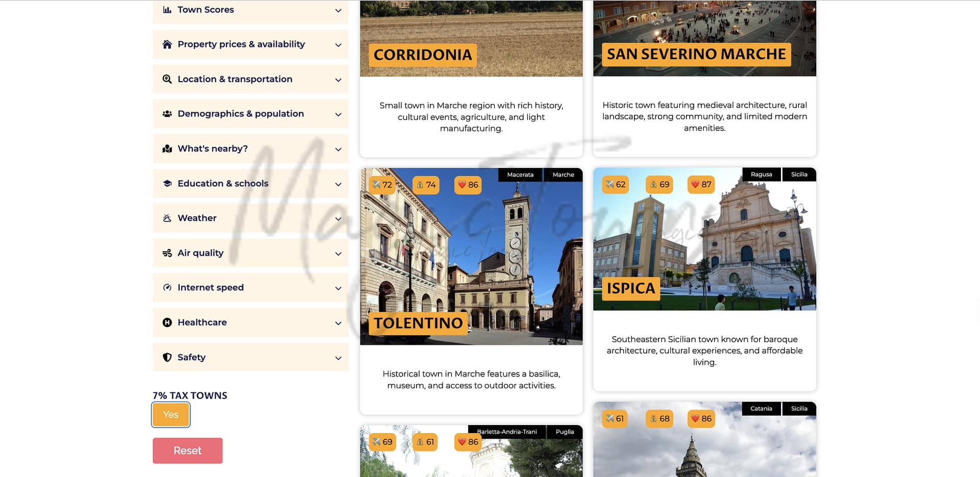Select the Sicilia region tag on Ispica
Viewport: 980px width, 477px height.
point(799,174)
